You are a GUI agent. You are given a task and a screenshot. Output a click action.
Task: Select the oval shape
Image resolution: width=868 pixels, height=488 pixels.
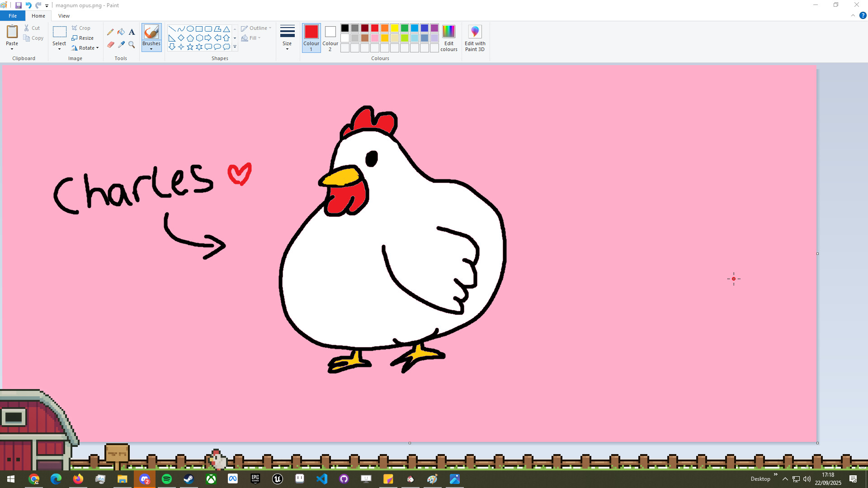[189, 28]
